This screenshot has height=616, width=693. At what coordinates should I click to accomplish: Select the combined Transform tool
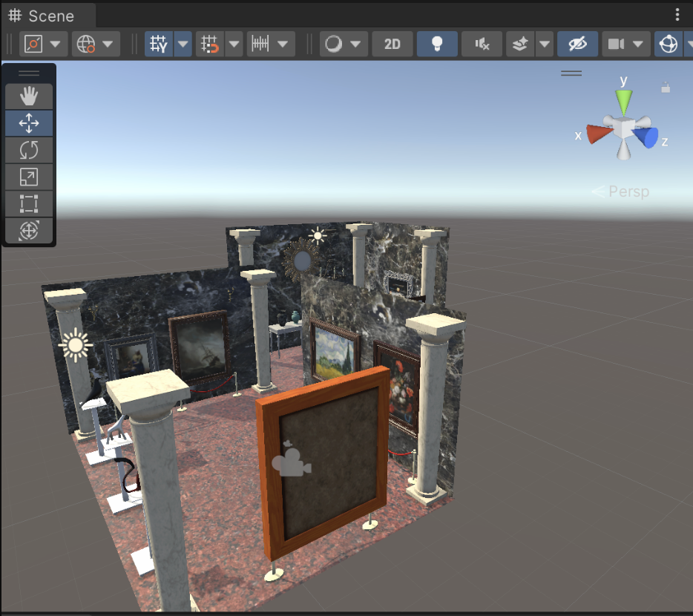[29, 231]
